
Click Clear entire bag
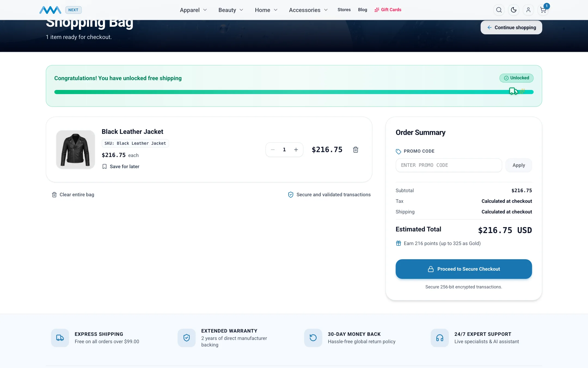tap(73, 195)
